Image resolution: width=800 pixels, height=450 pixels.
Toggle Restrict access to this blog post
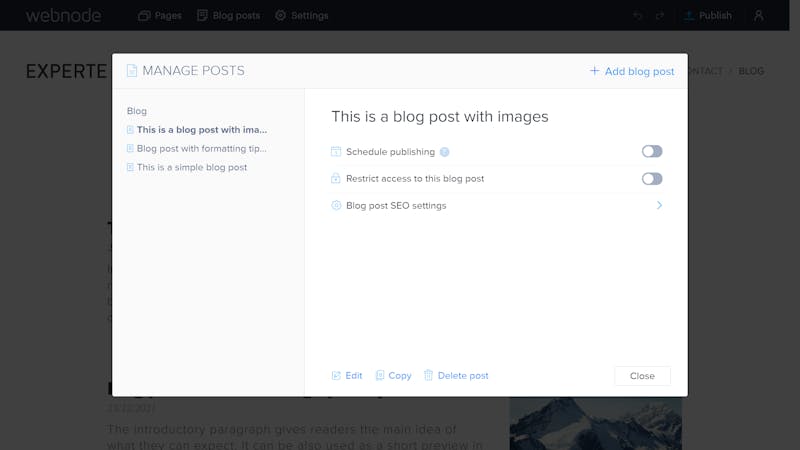point(652,179)
